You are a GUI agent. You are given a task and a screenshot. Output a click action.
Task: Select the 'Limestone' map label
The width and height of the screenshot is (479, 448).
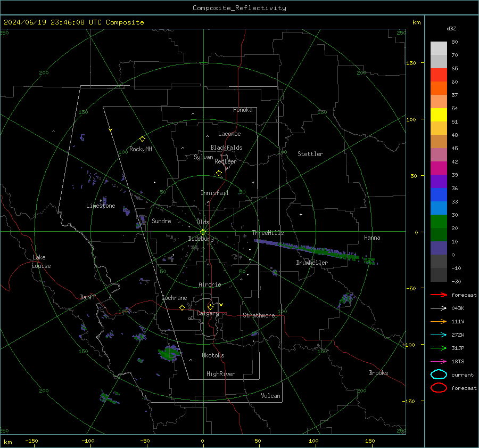pyautogui.click(x=101, y=206)
